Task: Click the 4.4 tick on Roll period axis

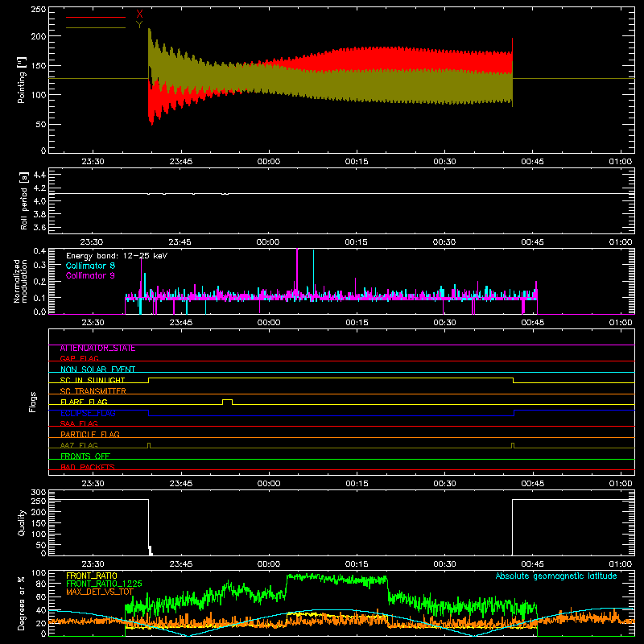Action: click(x=39, y=175)
